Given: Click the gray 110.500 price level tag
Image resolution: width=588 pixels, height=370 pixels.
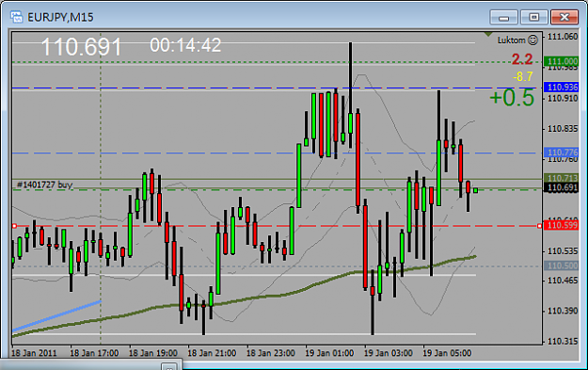Looking at the screenshot, I should click(562, 265).
